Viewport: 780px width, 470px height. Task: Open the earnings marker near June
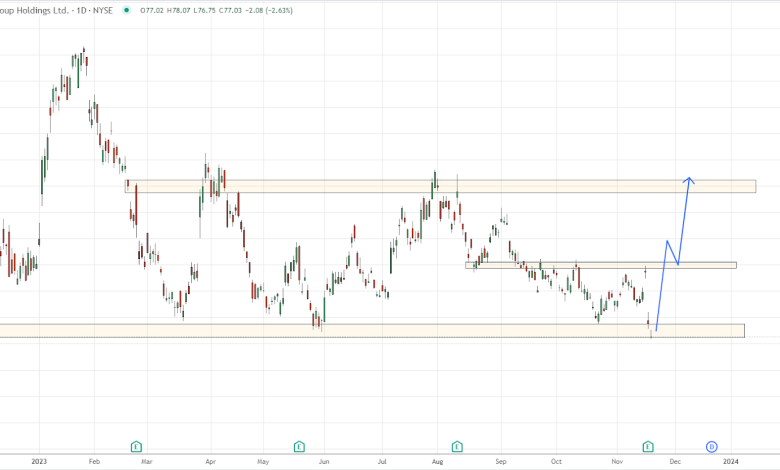[x=299, y=445]
